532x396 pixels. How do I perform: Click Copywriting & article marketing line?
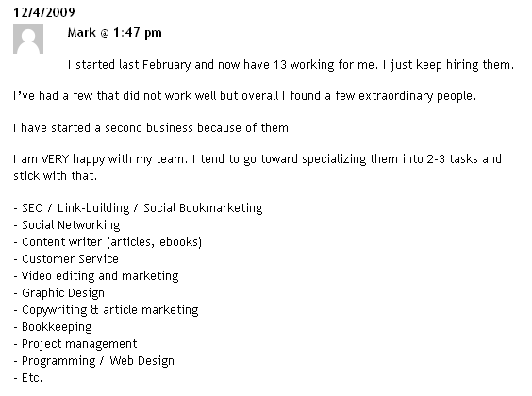pos(106,310)
